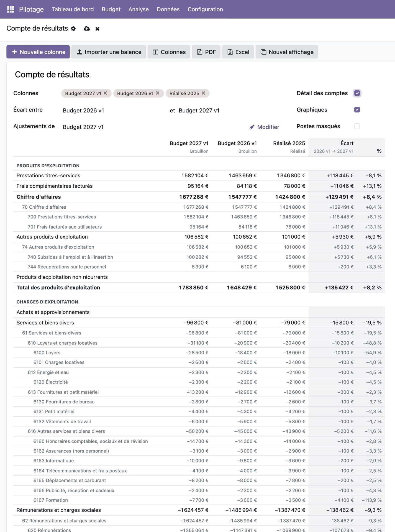Remove the Budget 2026 v1 column tag
Screen dimensions: 395x532
coord(158,93)
